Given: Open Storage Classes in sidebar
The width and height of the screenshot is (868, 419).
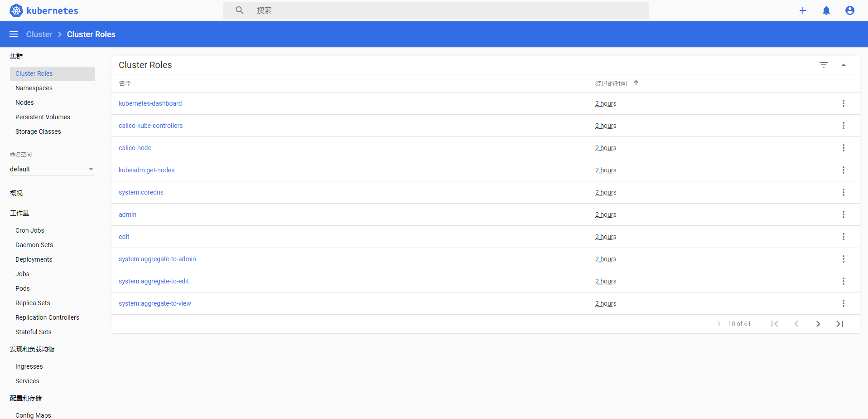Looking at the screenshot, I should click(38, 132).
